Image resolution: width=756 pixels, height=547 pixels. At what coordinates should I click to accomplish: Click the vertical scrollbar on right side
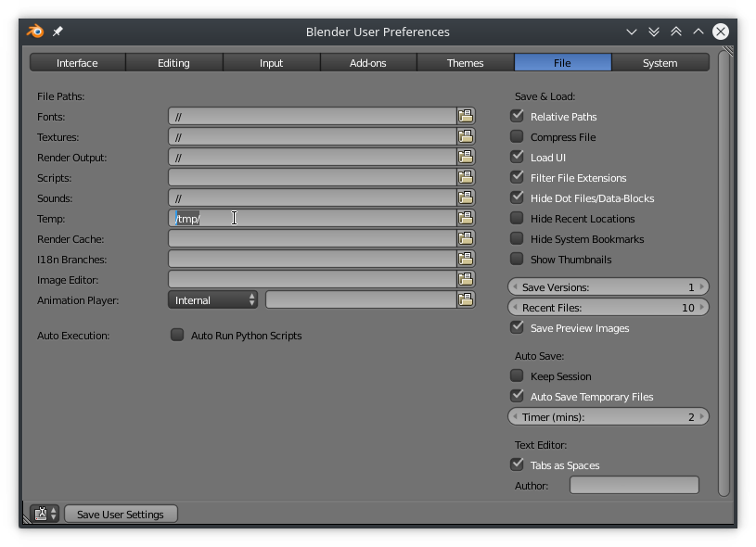pyautogui.click(x=724, y=273)
